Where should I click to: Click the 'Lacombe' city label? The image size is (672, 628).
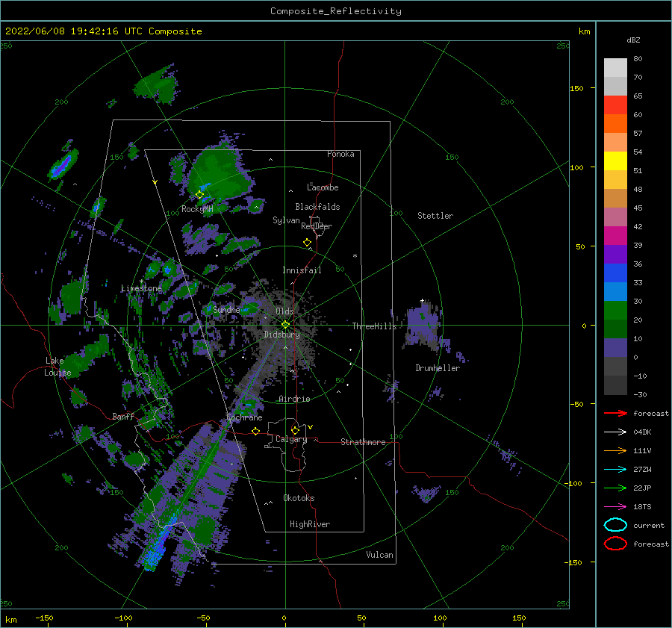(x=323, y=187)
